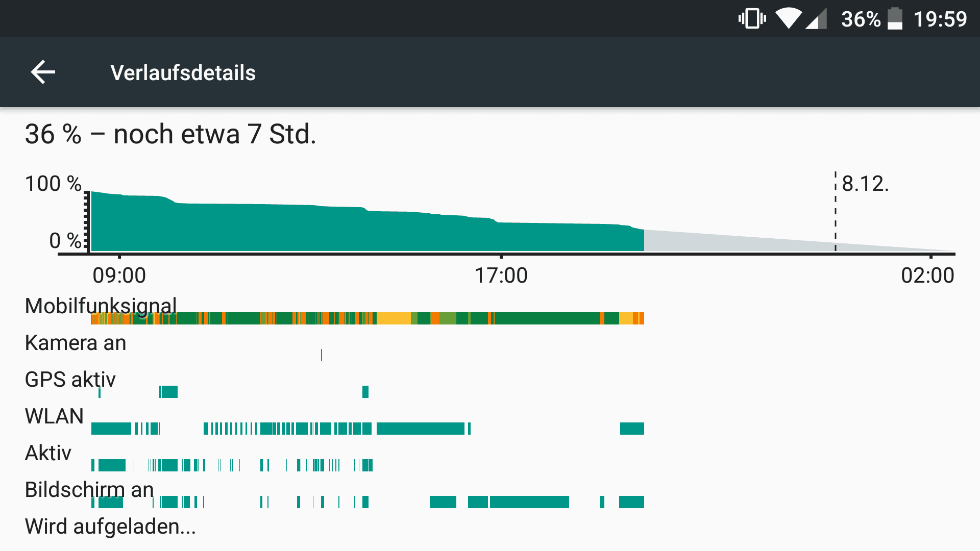
Task: Tap the back arrow icon
Action: (x=43, y=72)
